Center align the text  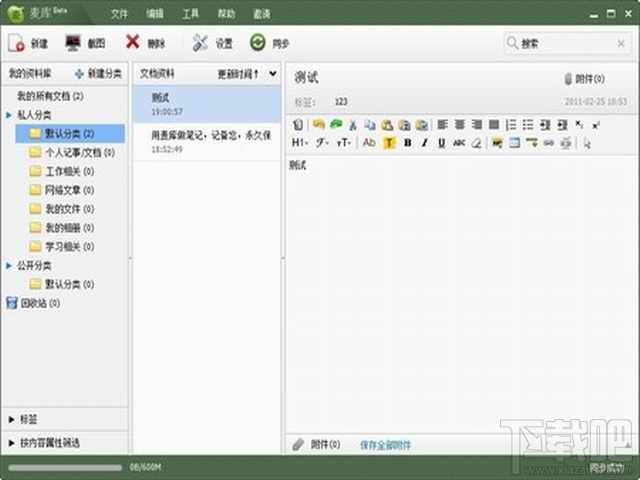tap(460, 124)
